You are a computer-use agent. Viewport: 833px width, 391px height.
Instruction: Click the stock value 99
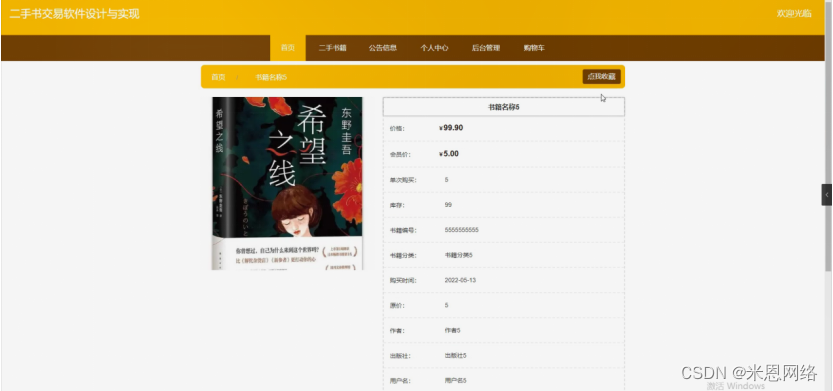pos(448,205)
